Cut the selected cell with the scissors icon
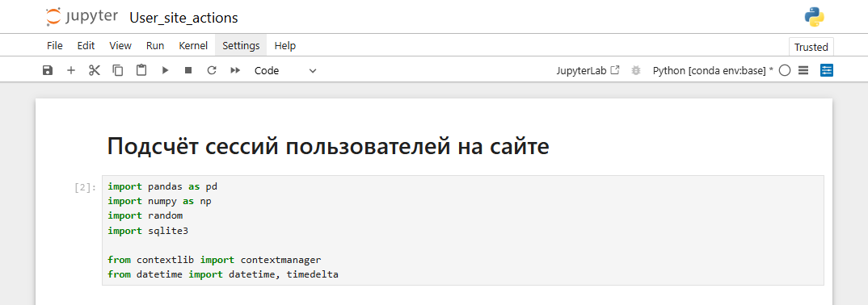868x305 pixels. [95, 71]
